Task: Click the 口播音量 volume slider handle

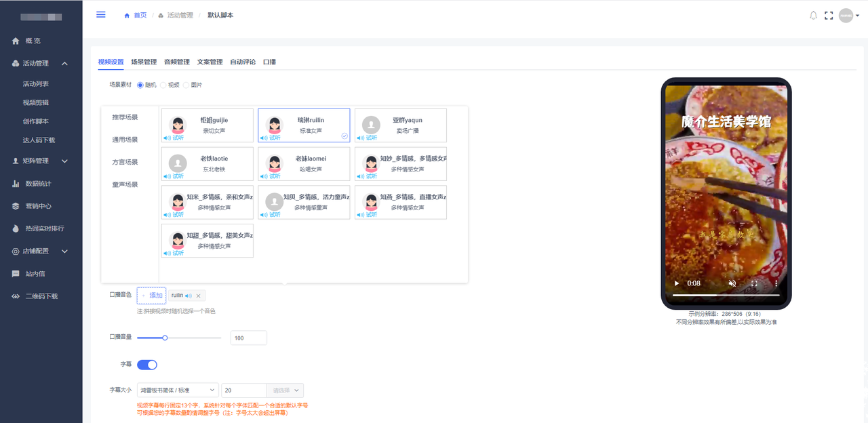Action: pyautogui.click(x=165, y=338)
